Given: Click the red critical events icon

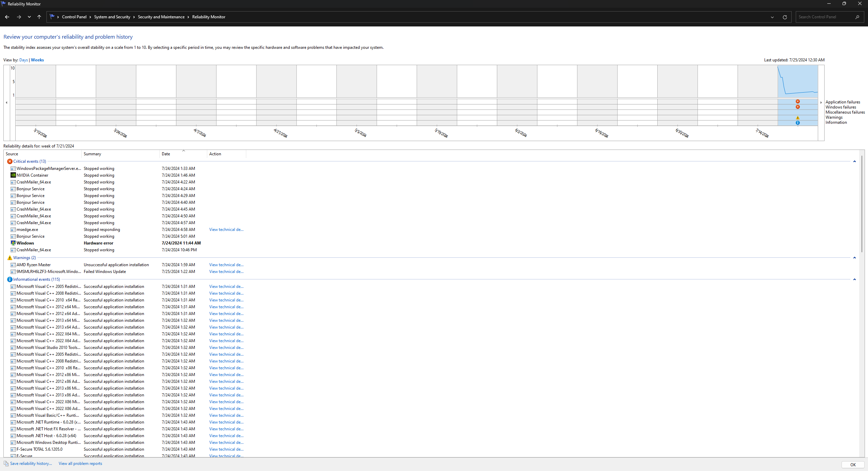Looking at the screenshot, I should tap(10, 161).
